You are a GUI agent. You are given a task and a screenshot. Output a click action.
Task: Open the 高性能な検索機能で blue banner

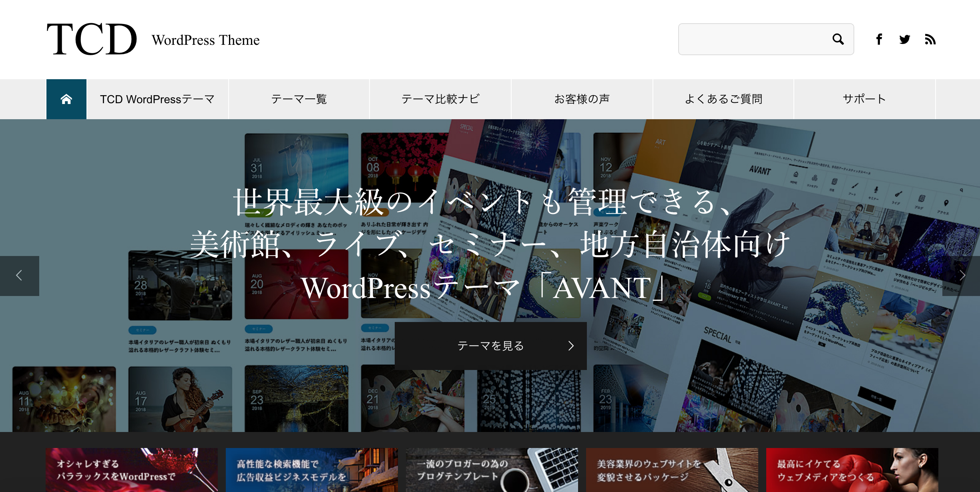click(x=311, y=470)
